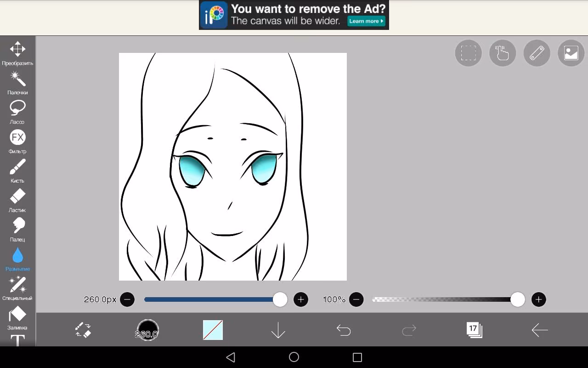This screenshot has height=368, width=588.
Task: Tap the Android recent apps button
Action: (357, 357)
